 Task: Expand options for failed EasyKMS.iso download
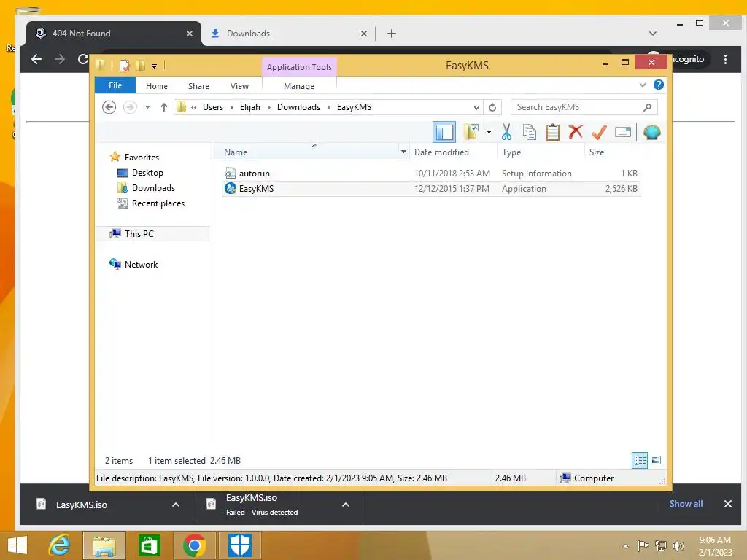pyautogui.click(x=346, y=505)
